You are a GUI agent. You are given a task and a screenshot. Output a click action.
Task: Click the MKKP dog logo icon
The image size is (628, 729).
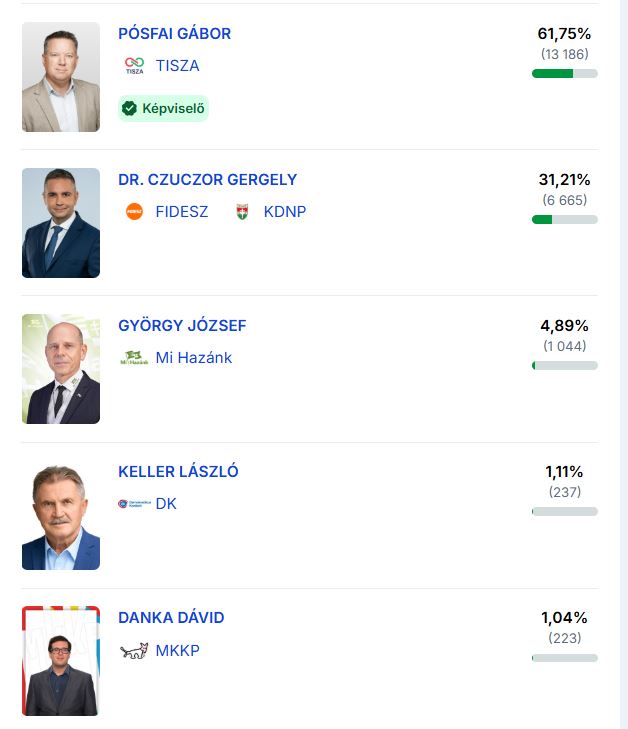coord(134,651)
